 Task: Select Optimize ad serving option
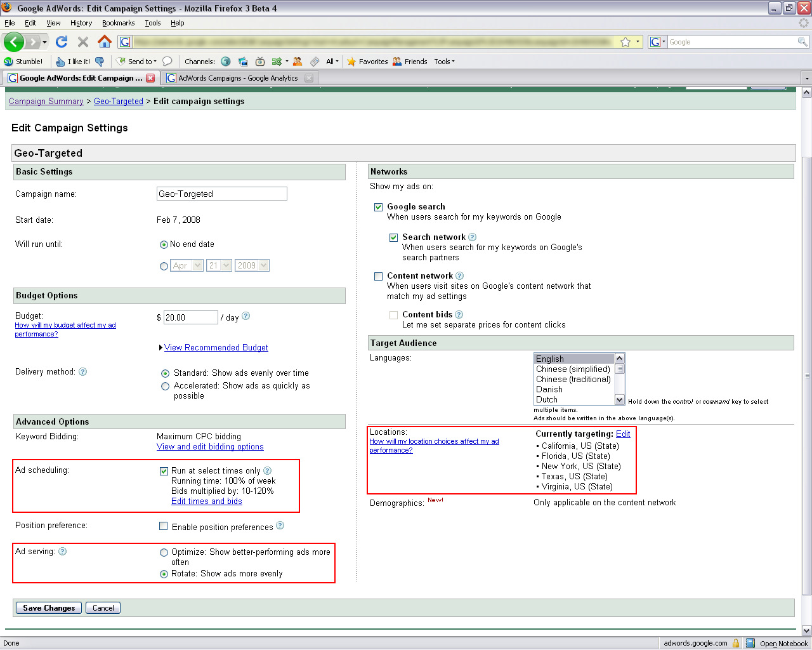[164, 552]
